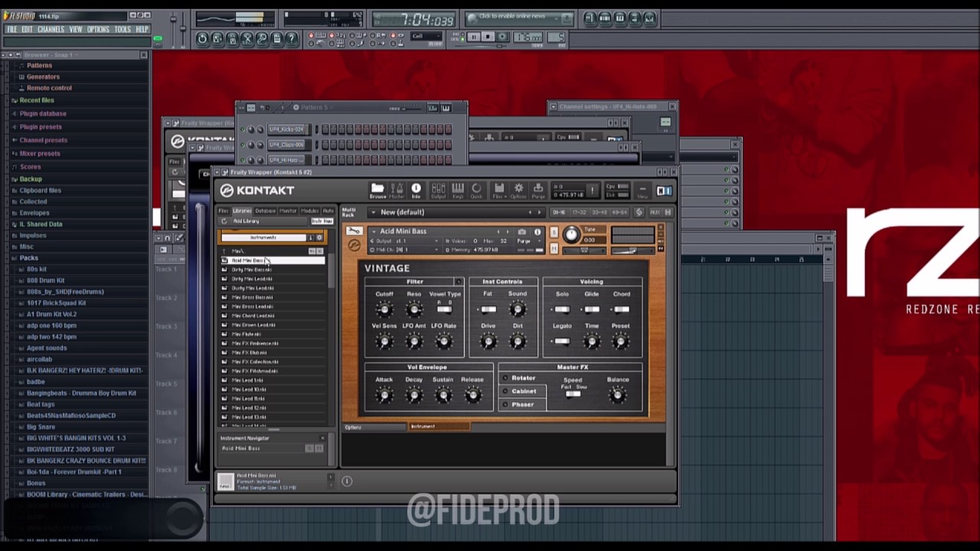Click the info icon in Kontakt status bar
This screenshot has height=551, width=980.
pyautogui.click(x=347, y=481)
